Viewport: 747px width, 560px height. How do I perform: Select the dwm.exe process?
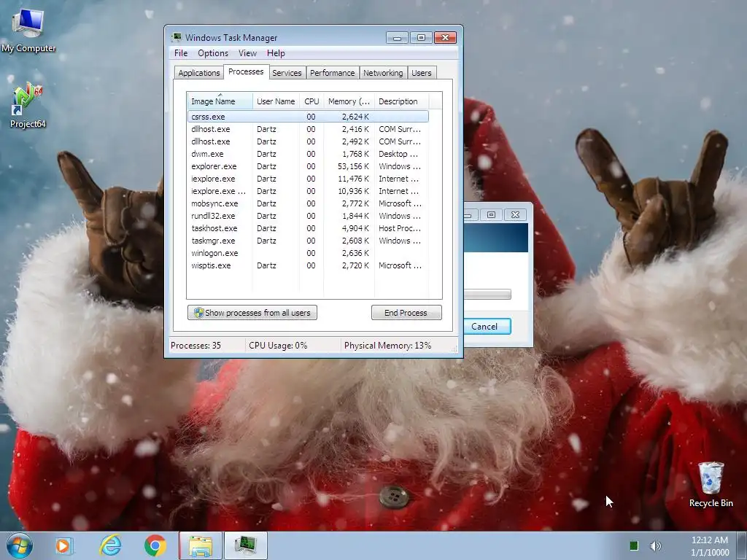(x=308, y=154)
